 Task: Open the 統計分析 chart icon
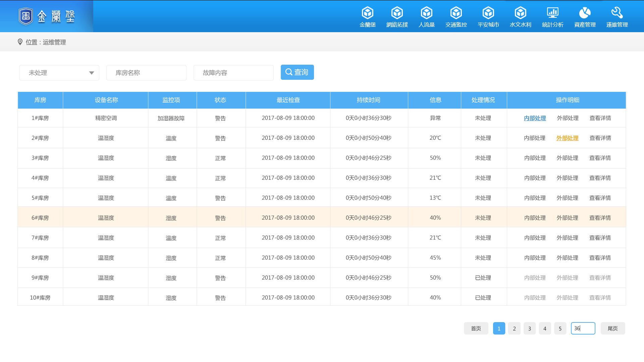pos(552,13)
